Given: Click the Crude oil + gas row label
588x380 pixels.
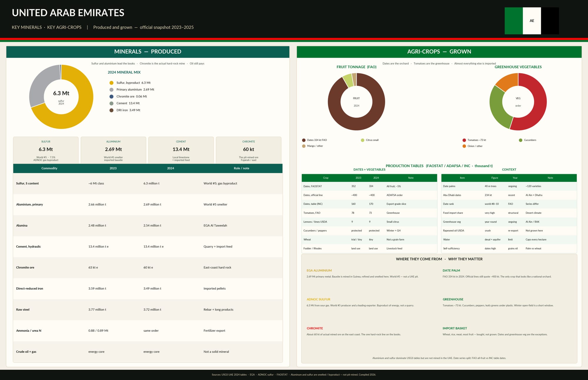Looking at the screenshot, I should pyautogui.click(x=26, y=352).
